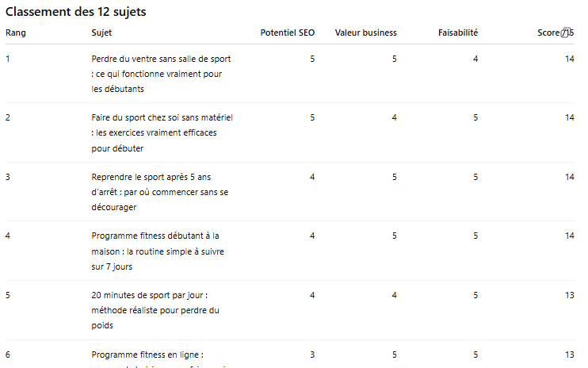Click rank number 4 cell
The image size is (588, 368).
[8, 236]
